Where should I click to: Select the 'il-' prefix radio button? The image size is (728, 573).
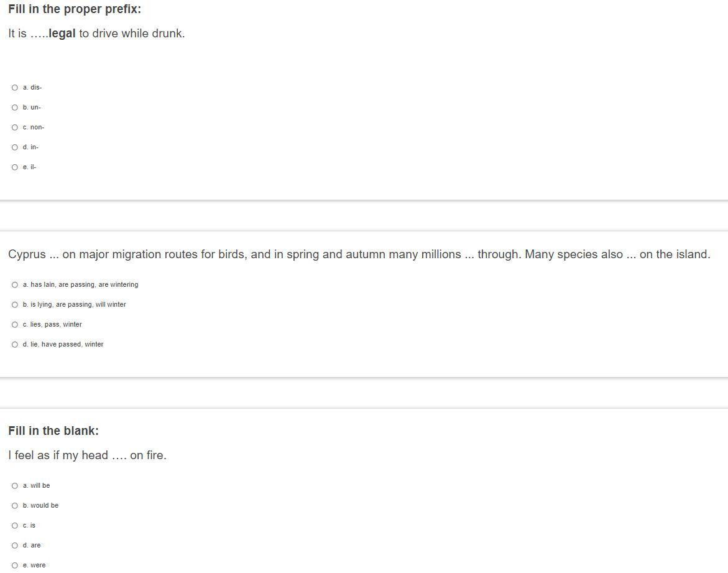click(15, 167)
